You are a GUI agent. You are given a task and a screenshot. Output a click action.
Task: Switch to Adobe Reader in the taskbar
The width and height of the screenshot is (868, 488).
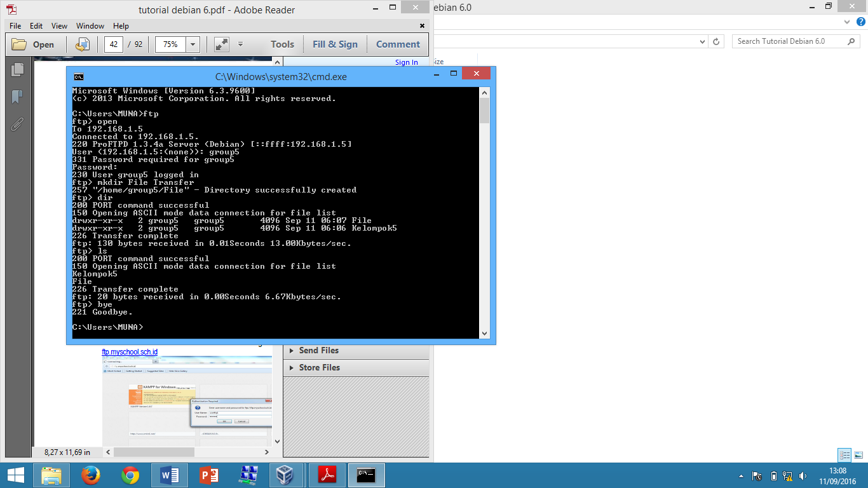[x=327, y=475]
